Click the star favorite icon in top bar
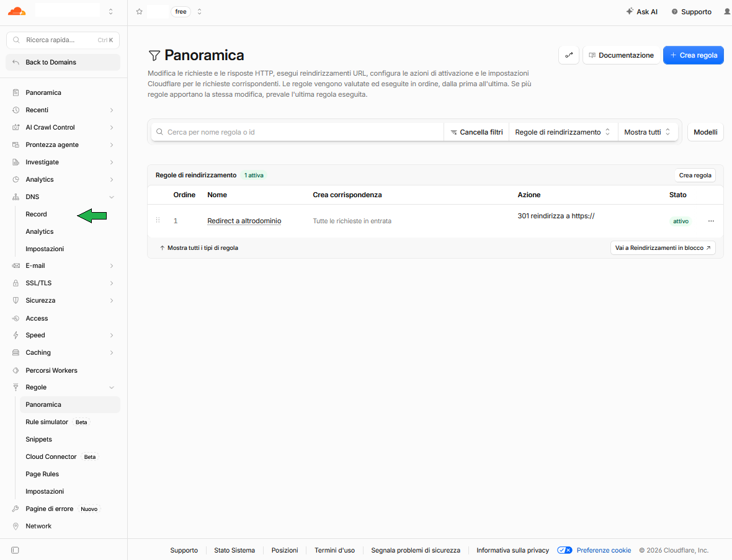The height and width of the screenshot is (560, 732). [x=139, y=12]
